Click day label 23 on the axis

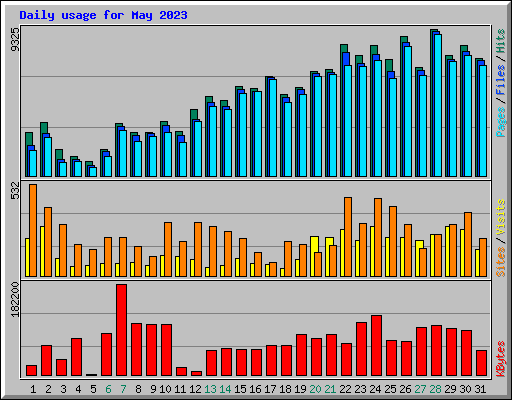point(360,389)
